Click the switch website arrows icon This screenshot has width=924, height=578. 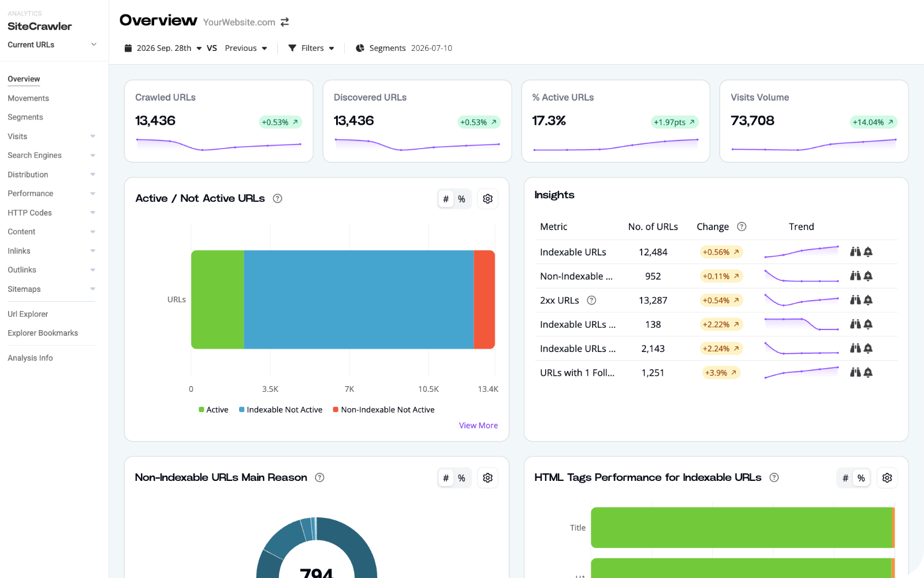(x=285, y=22)
